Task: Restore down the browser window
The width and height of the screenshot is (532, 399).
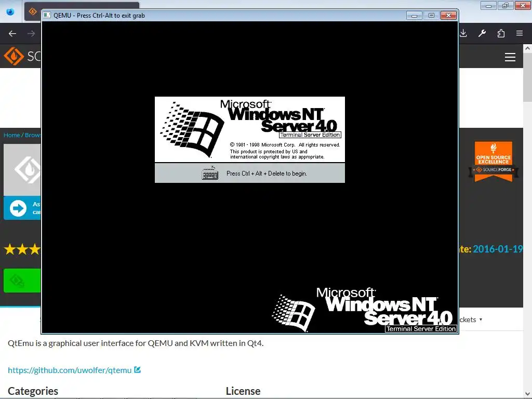Action: click(505, 5)
